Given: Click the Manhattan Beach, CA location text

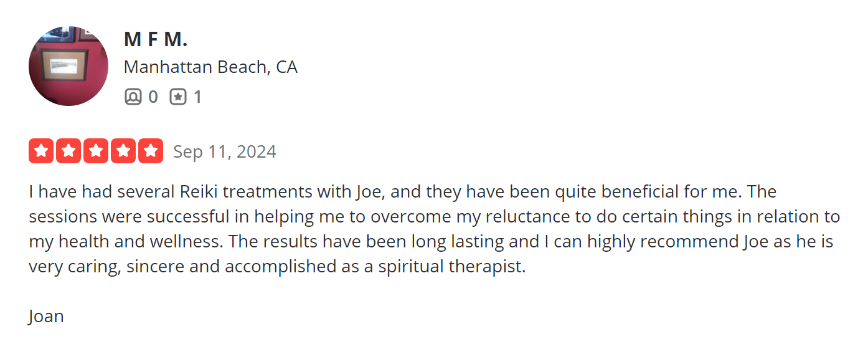Looking at the screenshot, I should (210, 67).
